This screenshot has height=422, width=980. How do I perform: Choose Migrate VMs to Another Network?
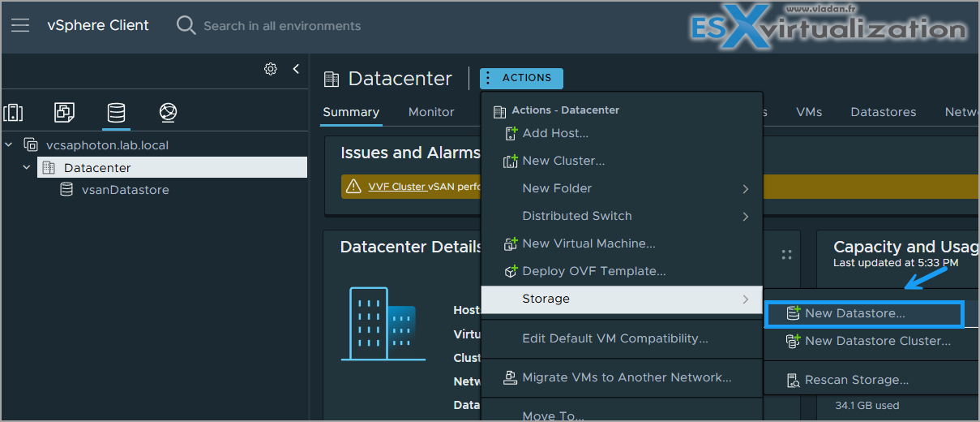click(x=622, y=377)
